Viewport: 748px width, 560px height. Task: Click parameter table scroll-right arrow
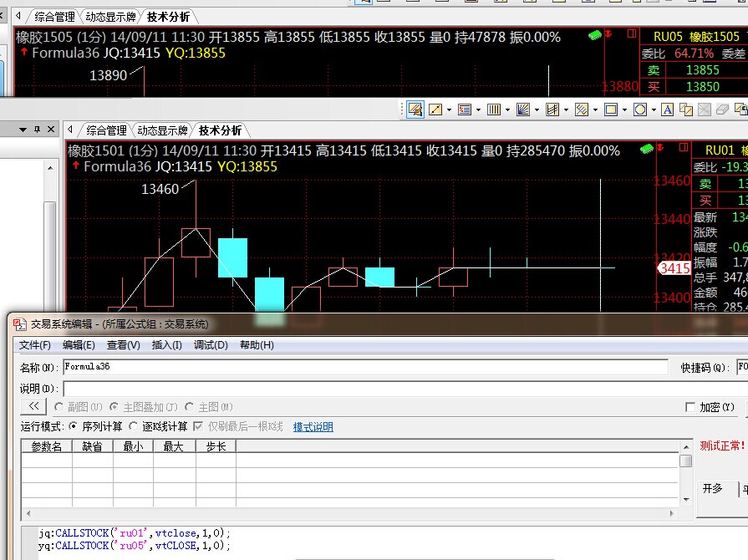pyautogui.click(x=672, y=513)
